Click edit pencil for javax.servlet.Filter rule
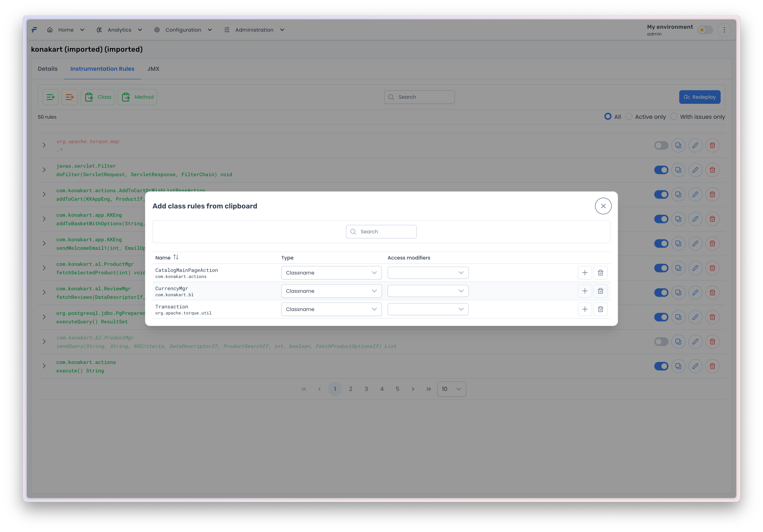 point(695,170)
